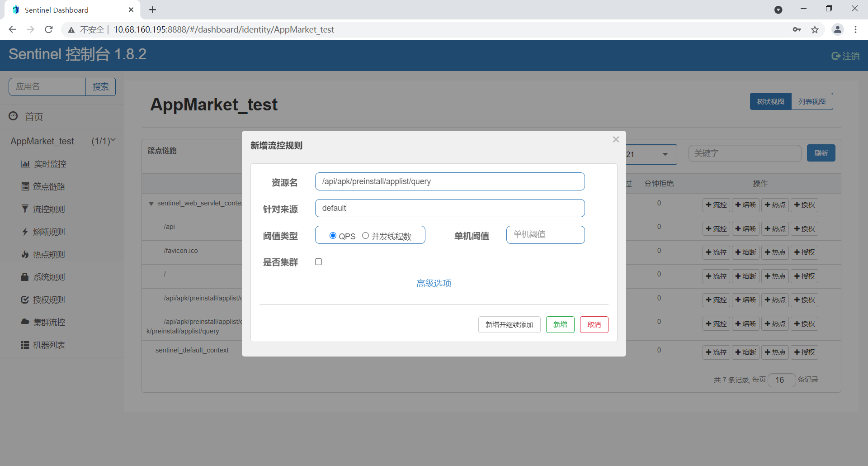Edit the page size field showing 16
The image size is (868, 466).
click(782, 380)
